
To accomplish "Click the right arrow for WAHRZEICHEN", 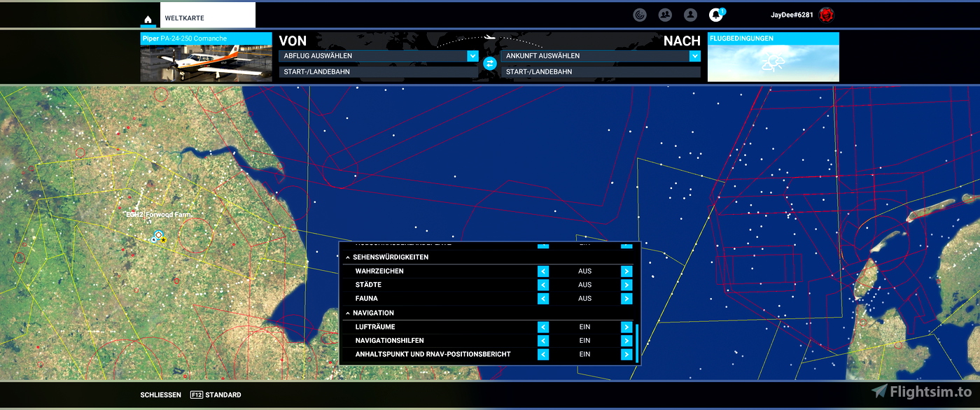I will coord(626,271).
